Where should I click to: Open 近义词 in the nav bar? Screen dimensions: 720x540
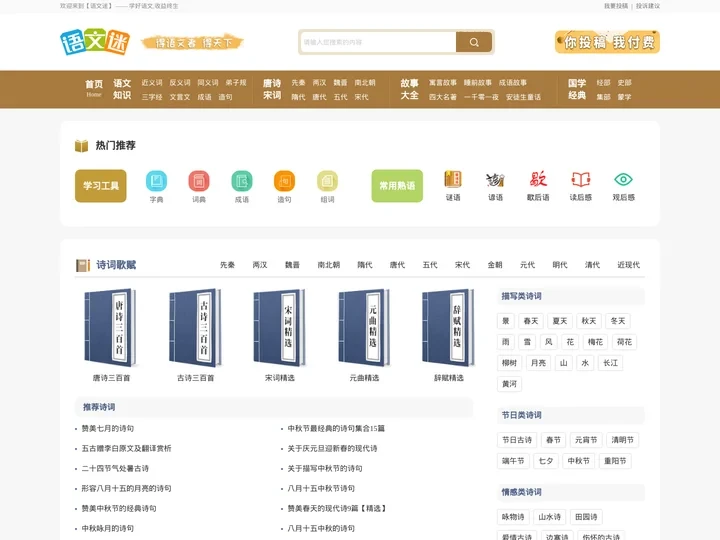[152, 83]
